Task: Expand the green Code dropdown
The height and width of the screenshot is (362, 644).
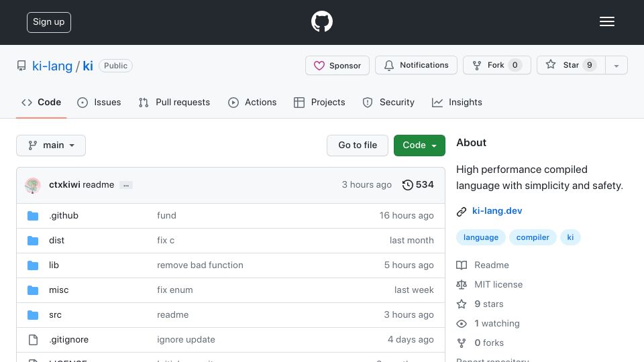Action: [419, 145]
